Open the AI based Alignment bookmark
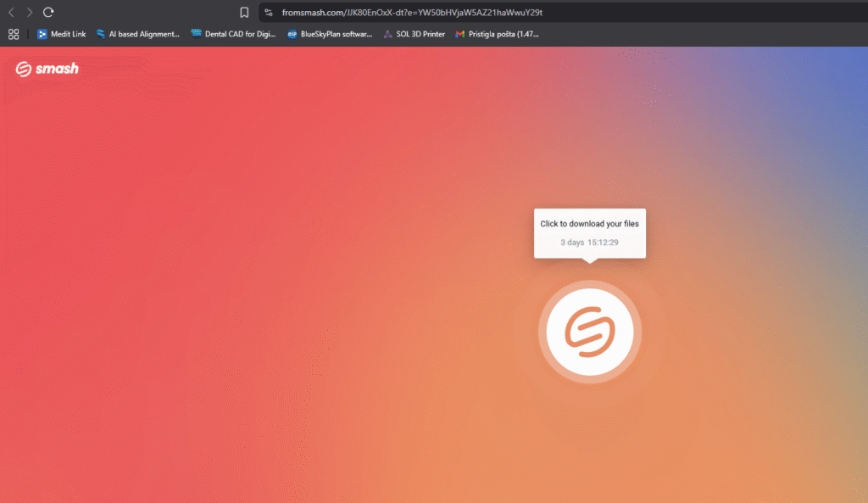 click(138, 34)
